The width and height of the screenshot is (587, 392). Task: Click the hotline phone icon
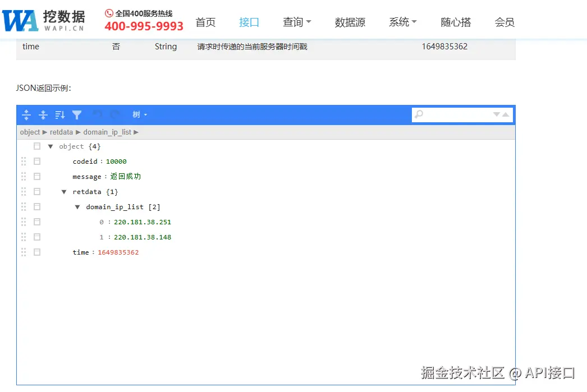tap(109, 13)
